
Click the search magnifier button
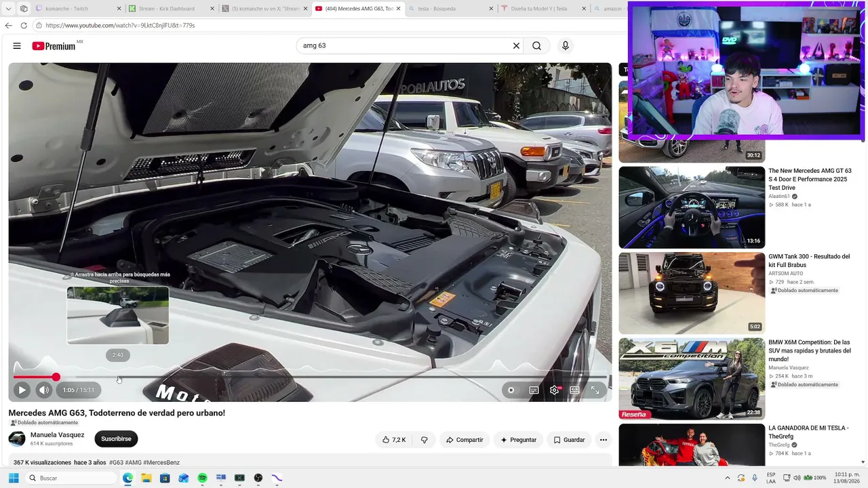(536, 46)
